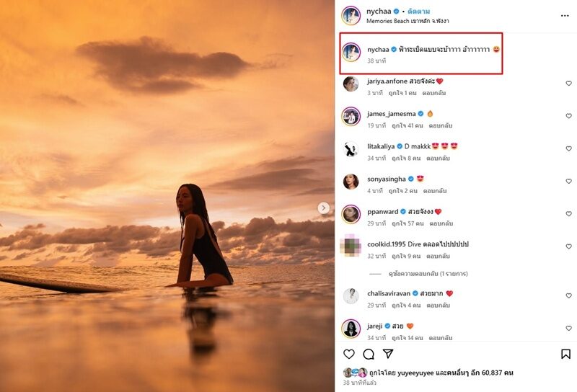Open the three-dot more options menu
Image resolution: width=577 pixels, height=392 pixels.
[565, 15]
